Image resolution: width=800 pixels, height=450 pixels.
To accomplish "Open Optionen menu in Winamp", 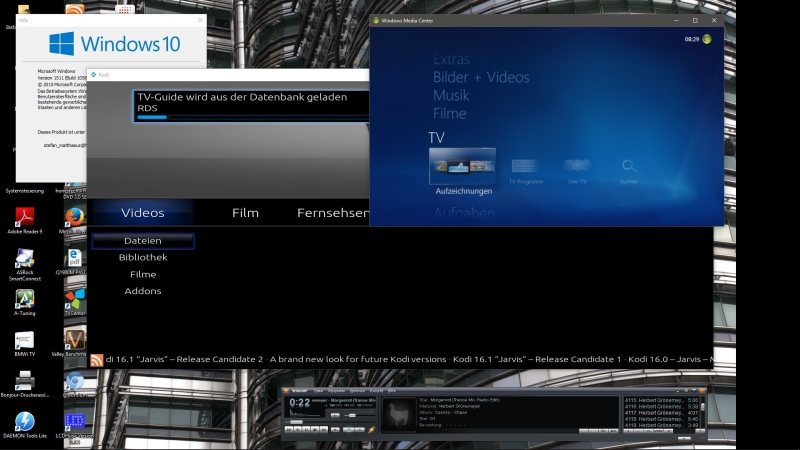I will [357, 391].
